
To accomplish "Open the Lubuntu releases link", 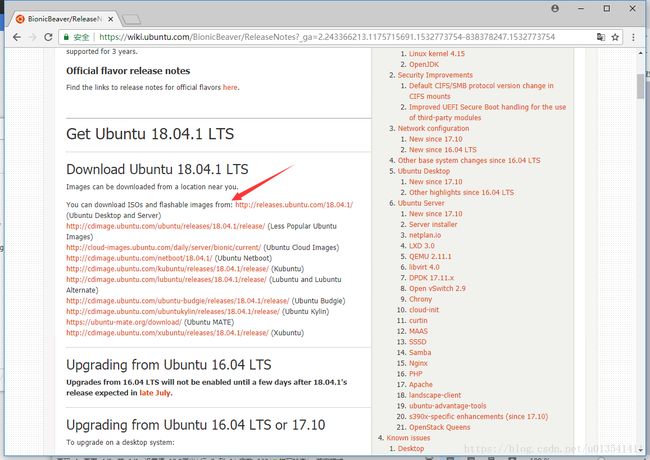I will (166, 280).
